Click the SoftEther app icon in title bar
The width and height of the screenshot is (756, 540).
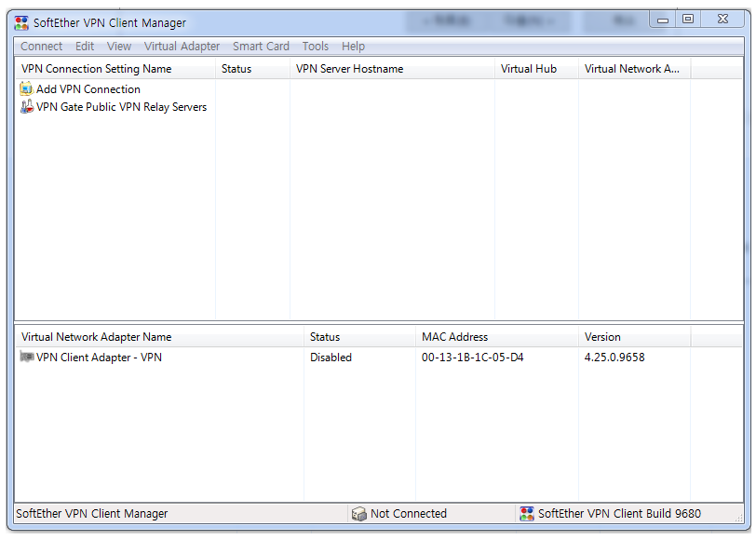(x=21, y=22)
